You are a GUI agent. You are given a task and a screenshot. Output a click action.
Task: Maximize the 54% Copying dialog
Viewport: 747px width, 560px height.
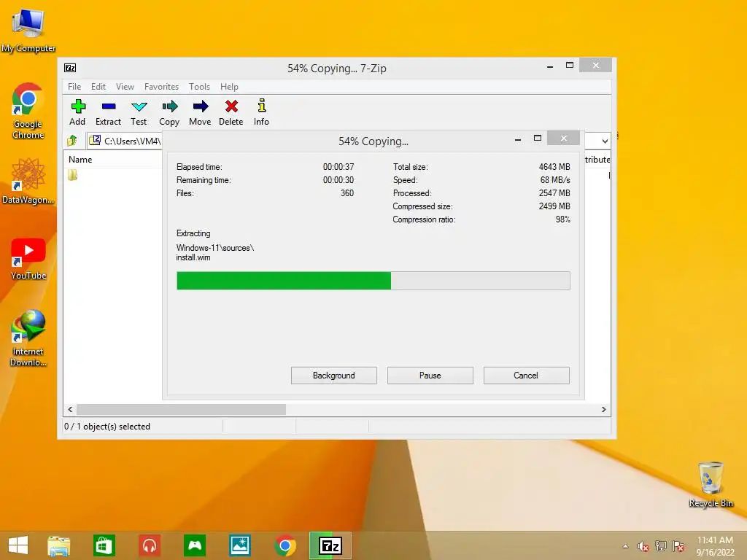point(538,138)
